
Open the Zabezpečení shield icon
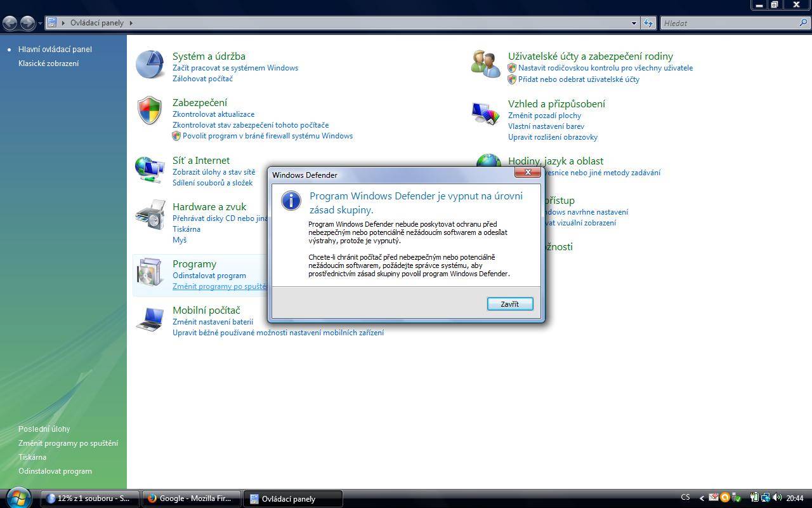(x=150, y=110)
